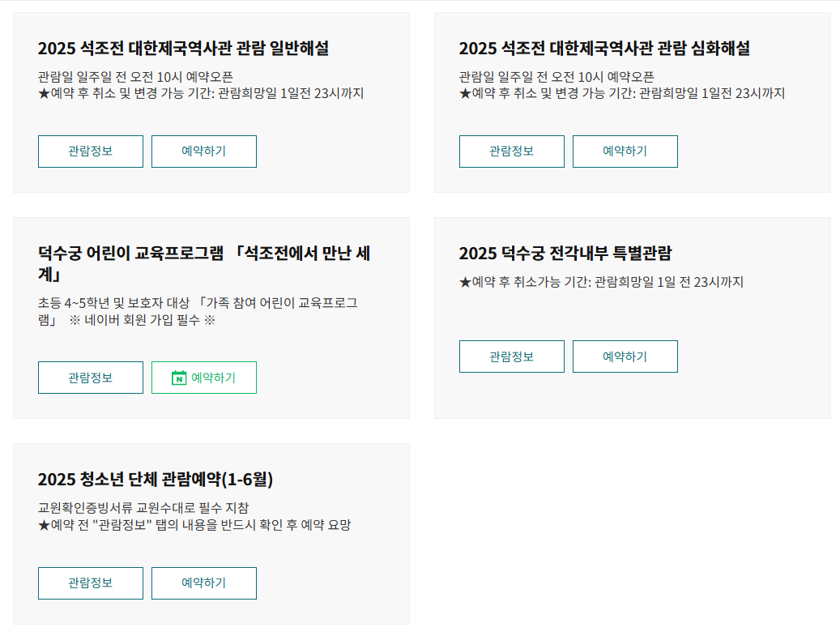This screenshot has width=840, height=636.
Task: Click the Naver calendar icon on 예약하기 button
Action: click(x=180, y=377)
